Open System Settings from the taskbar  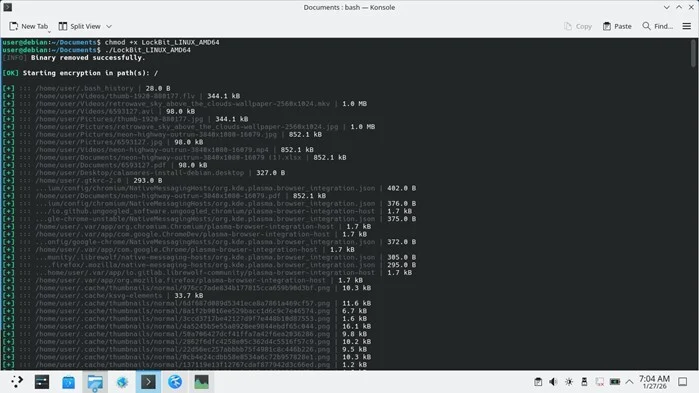(42, 381)
